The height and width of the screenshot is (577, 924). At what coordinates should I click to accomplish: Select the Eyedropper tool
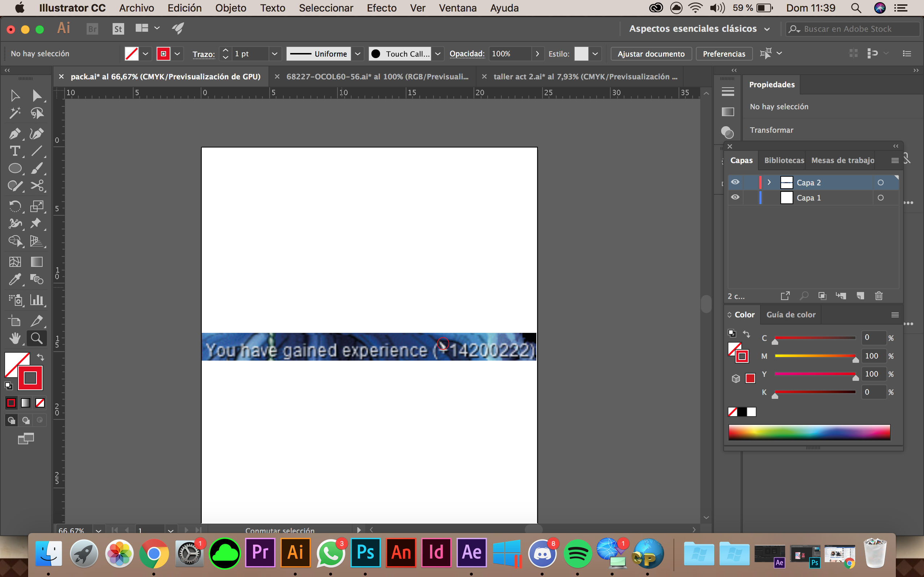tap(14, 279)
